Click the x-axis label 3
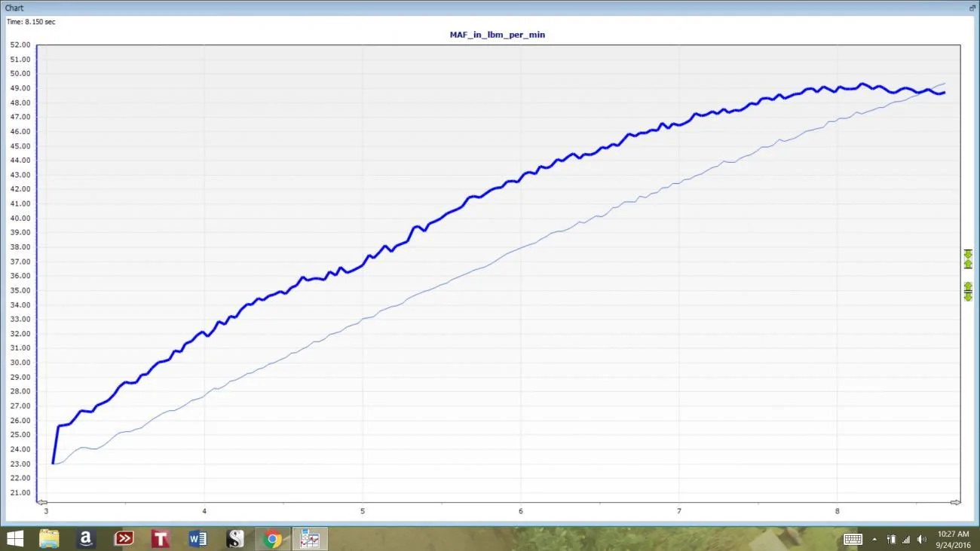The height and width of the screenshot is (551, 980). tap(46, 511)
